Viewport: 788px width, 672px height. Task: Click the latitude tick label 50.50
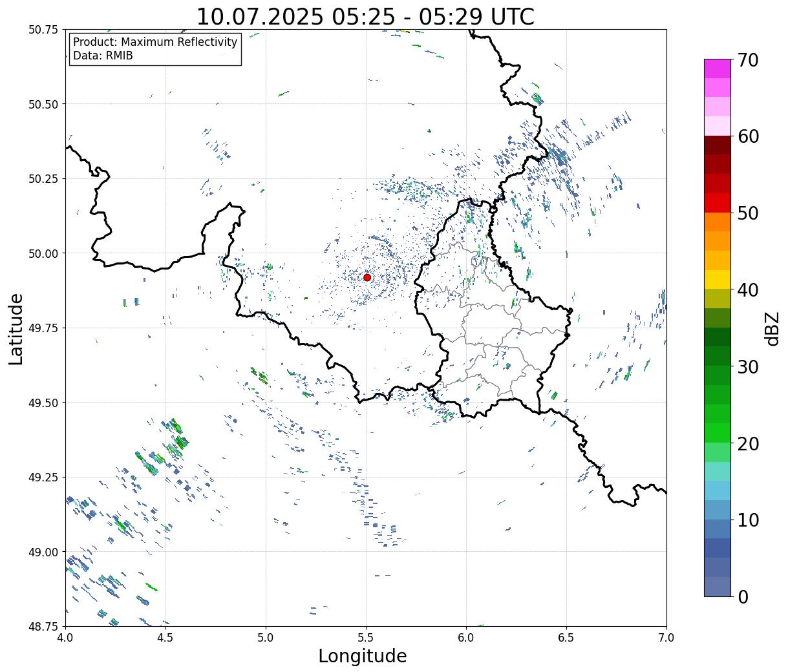[43, 104]
